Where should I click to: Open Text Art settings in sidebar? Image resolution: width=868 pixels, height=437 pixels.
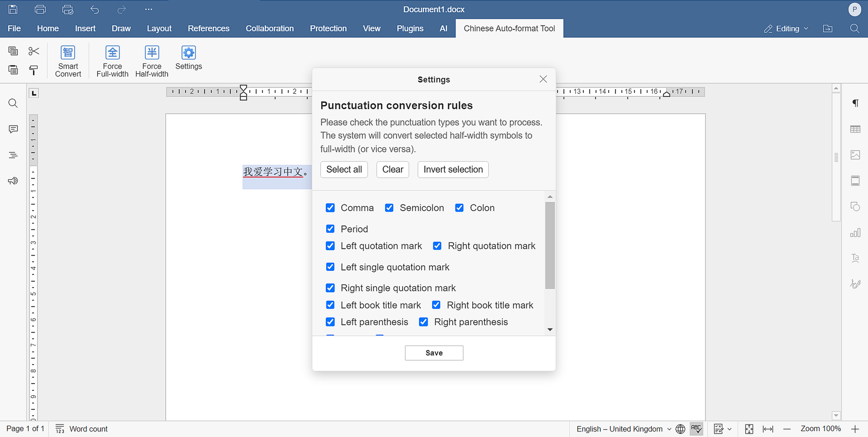(855, 258)
